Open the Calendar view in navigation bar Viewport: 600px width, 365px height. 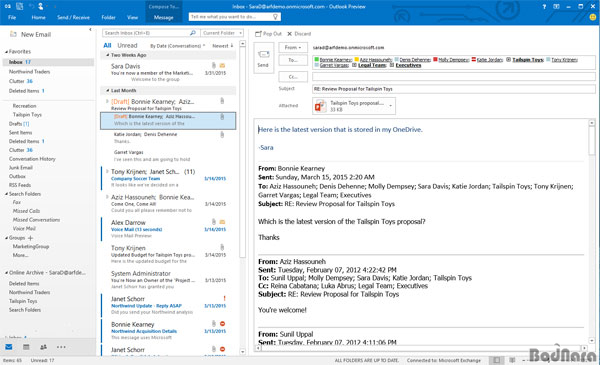(x=26, y=347)
